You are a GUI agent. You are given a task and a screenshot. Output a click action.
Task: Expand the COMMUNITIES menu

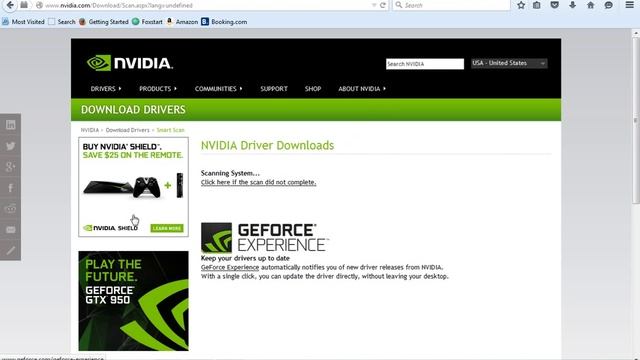coord(218,89)
